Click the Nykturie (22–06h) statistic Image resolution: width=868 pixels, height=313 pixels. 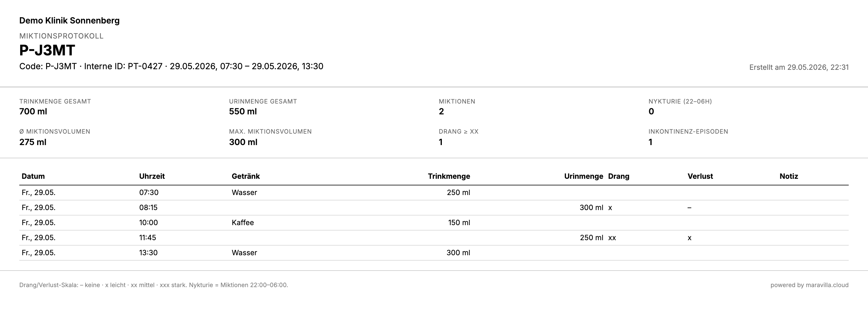point(680,107)
